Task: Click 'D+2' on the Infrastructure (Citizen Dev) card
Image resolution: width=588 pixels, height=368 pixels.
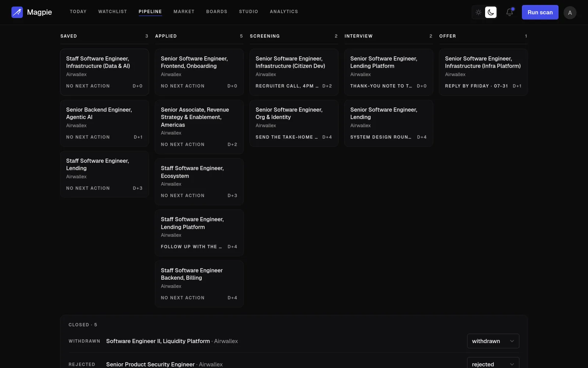Action: click(327, 86)
